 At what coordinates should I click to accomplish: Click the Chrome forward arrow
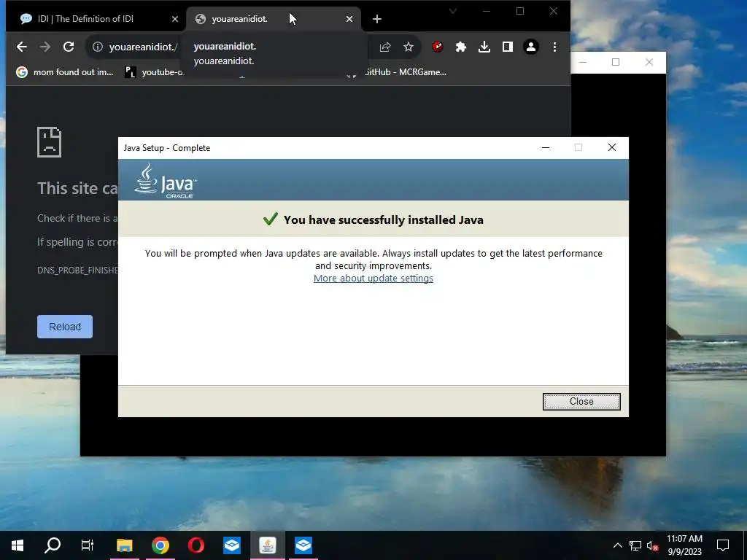45,47
